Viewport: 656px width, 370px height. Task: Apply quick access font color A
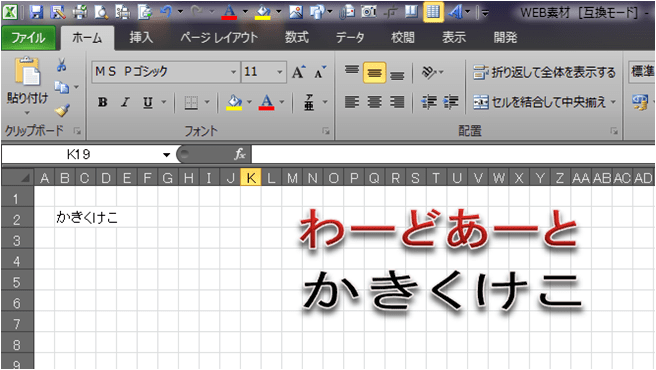coord(229,12)
